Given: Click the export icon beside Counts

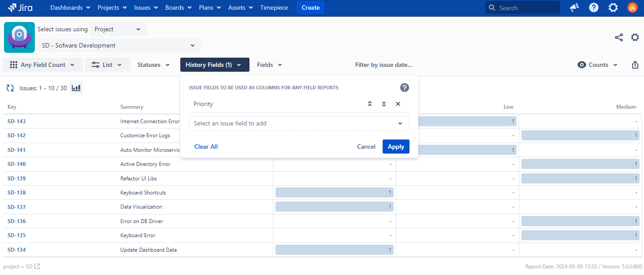Looking at the screenshot, I should [x=635, y=65].
